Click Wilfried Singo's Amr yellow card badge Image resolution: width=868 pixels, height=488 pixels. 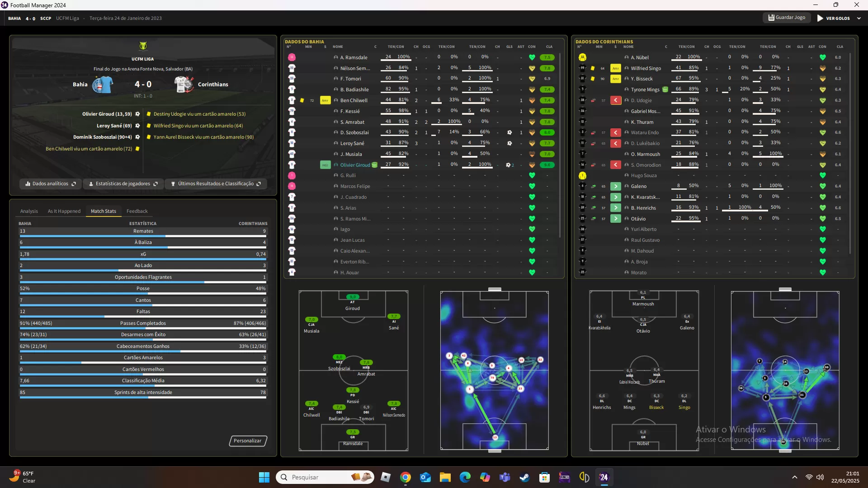615,68
